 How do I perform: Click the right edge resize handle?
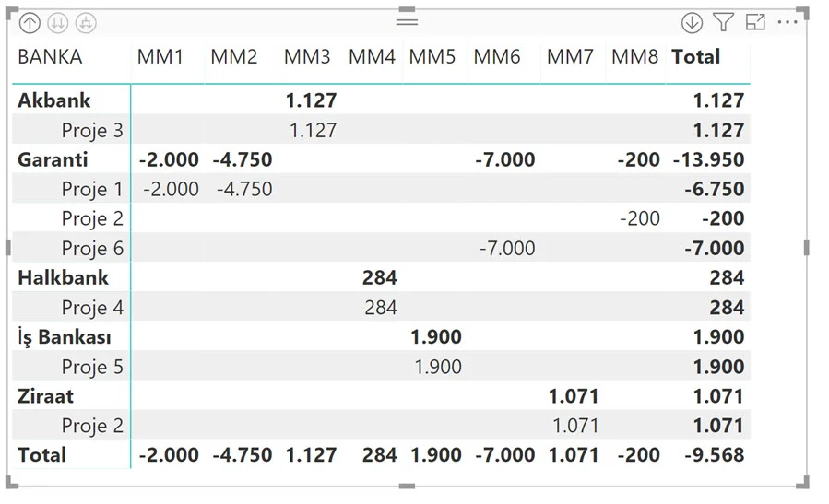[x=806, y=248]
